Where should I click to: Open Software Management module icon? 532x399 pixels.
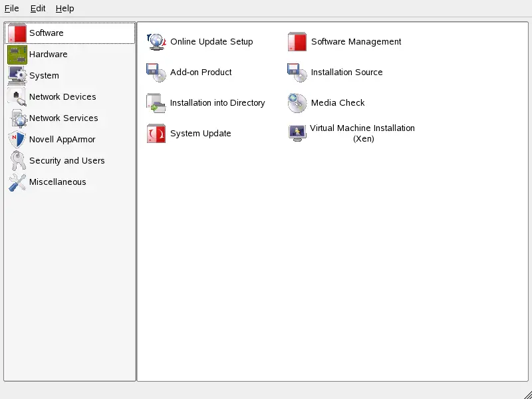point(297,42)
